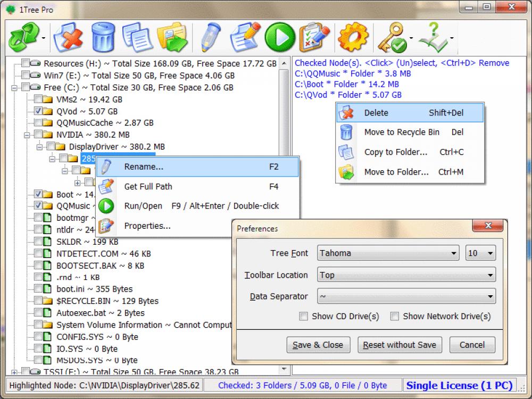Screen dimensions: 532x399
Task: Enable the Show CD Drive(s) checkbox
Action: pos(303,316)
